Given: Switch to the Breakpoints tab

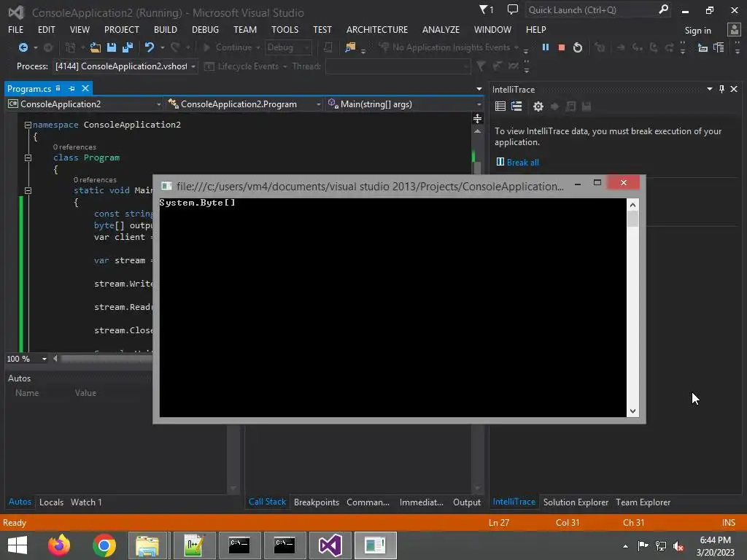Looking at the screenshot, I should coord(317,502).
